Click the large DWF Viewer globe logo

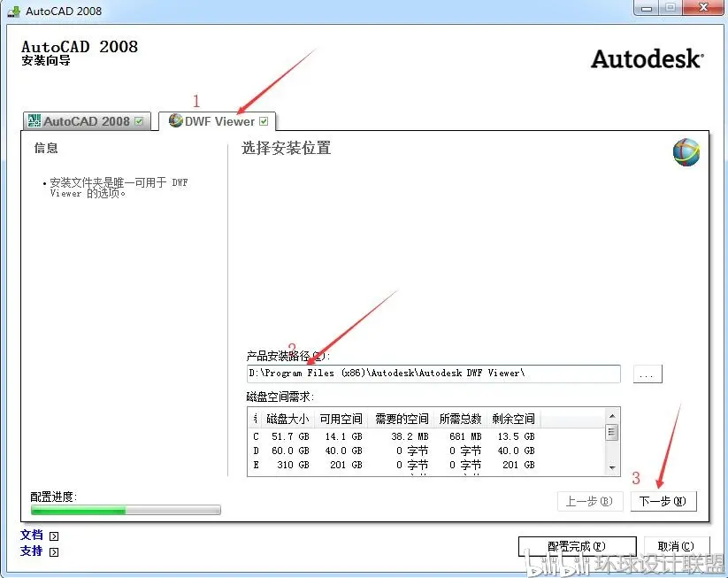click(686, 152)
